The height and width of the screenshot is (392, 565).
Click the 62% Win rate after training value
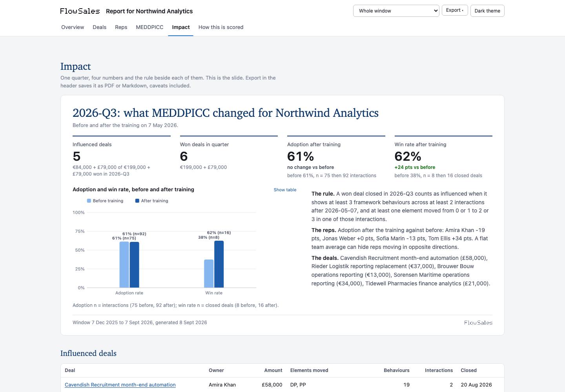coord(408,156)
